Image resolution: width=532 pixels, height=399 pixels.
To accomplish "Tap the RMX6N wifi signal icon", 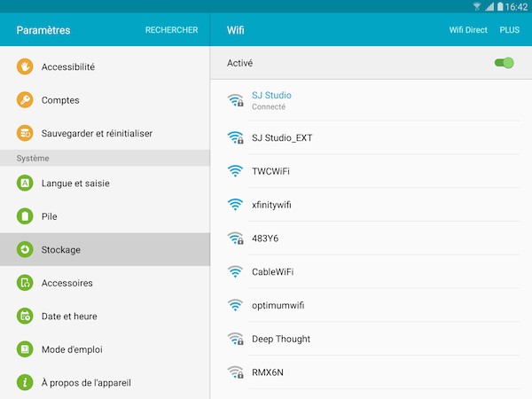I will [235, 372].
